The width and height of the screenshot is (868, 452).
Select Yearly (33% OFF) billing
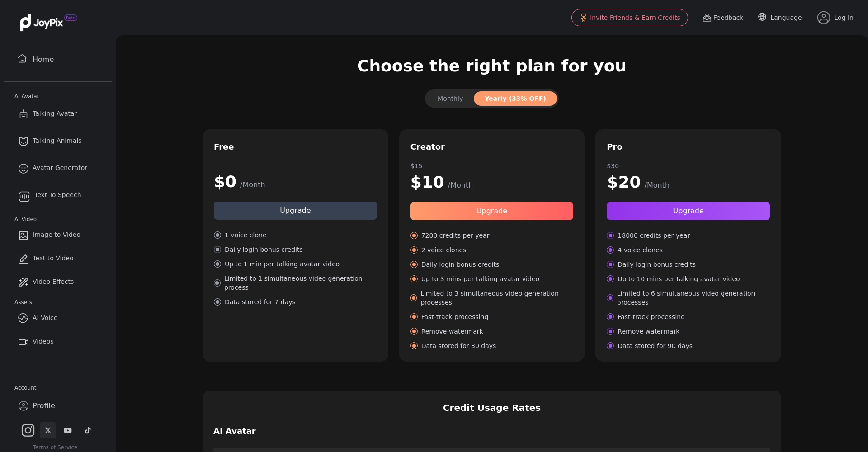pos(515,99)
